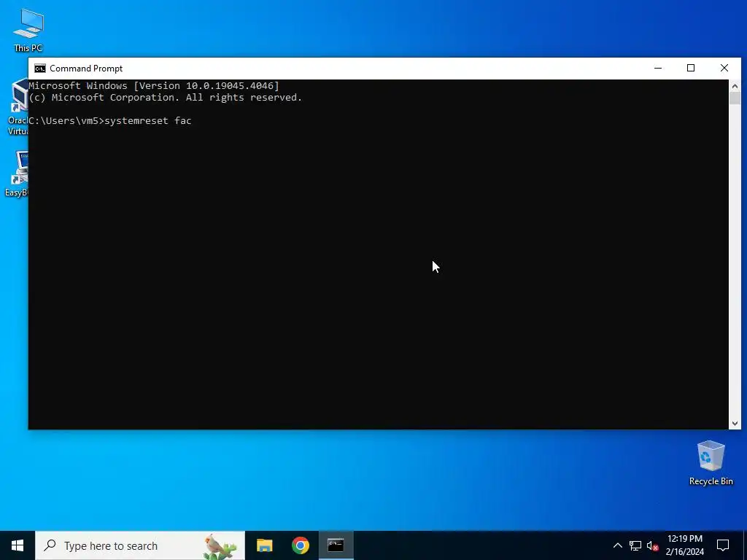Viewport: 747px width, 560px height.
Task: Select the Oracle VirtualBox desktop shortcut
Action: click(x=17, y=107)
